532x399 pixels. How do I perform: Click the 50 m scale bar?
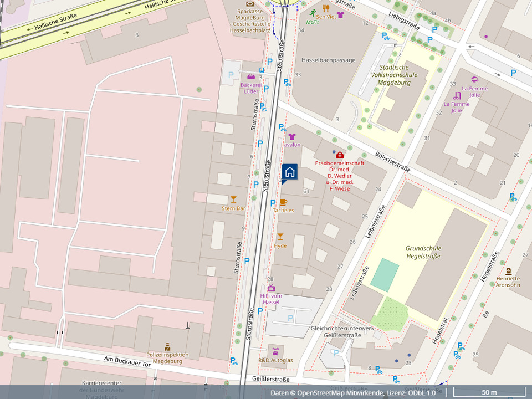[489, 393]
